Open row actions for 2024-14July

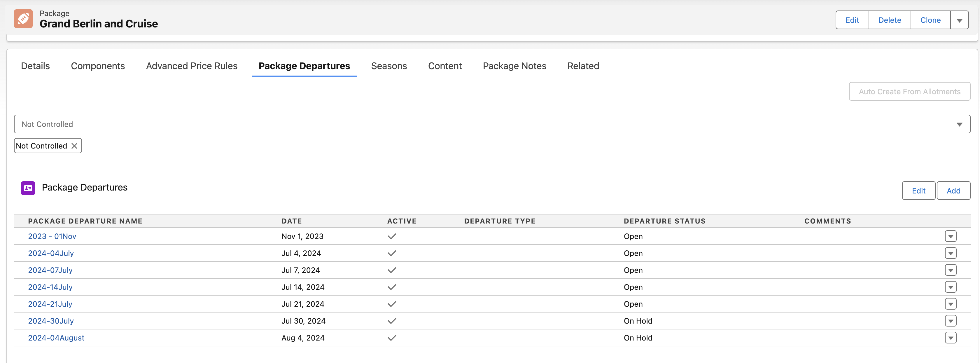click(950, 287)
